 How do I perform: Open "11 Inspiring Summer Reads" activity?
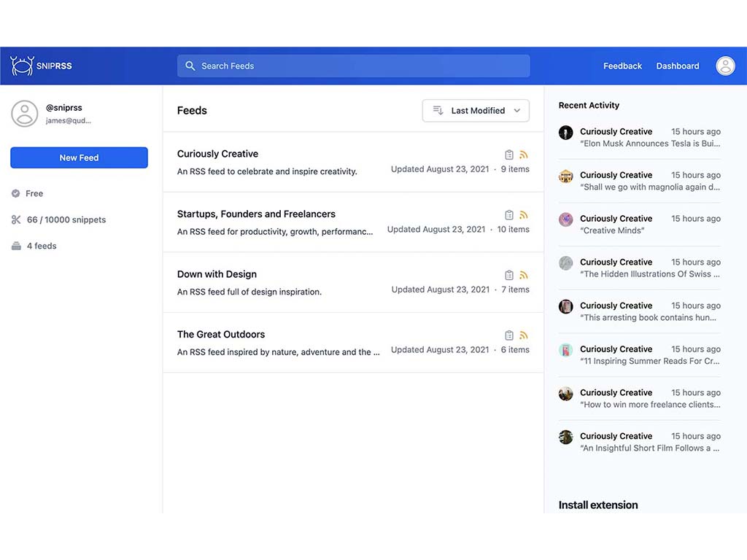point(650,361)
